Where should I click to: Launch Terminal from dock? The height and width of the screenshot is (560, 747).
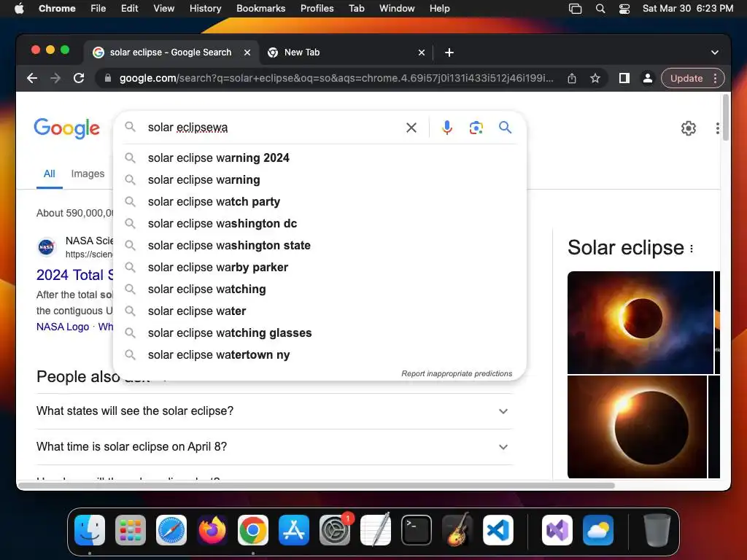click(x=417, y=529)
